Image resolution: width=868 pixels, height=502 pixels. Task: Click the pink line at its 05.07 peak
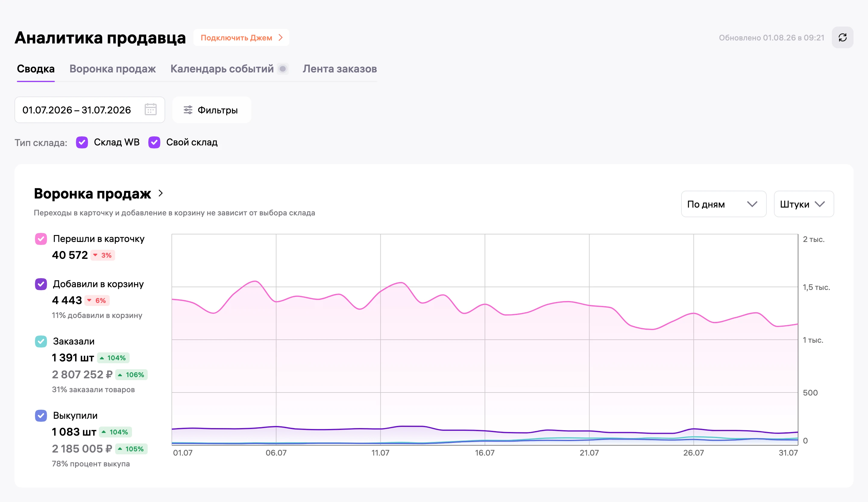(x=255, y=281)
